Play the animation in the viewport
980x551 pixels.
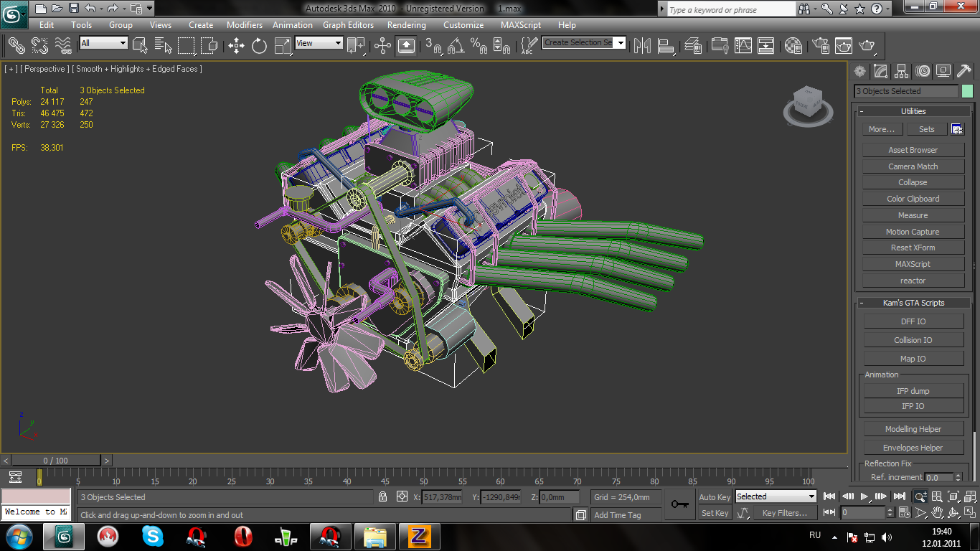pos(864,496)
